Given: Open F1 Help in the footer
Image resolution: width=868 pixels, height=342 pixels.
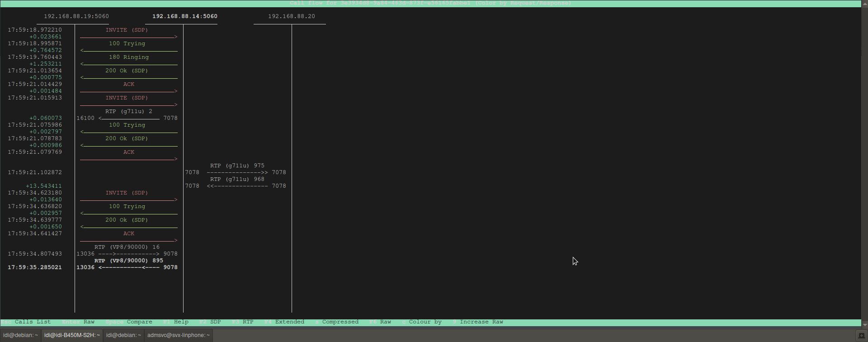Looking at the screenshot, I should pos(176,322).
